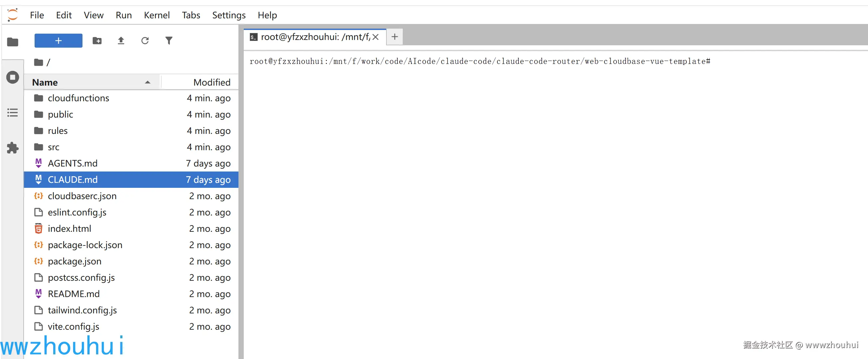Screen dimensions: 868x359
Task: Click the JSON icon beside cloudbaserc.json
Action: (39, 196)
